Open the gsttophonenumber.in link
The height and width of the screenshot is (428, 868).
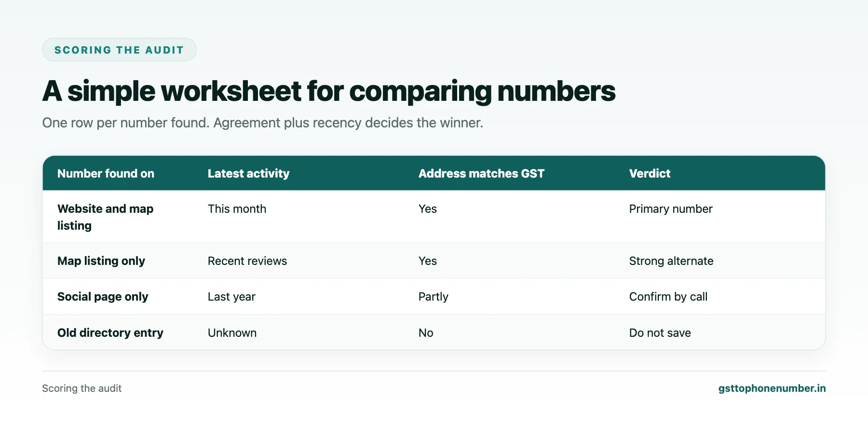point(772,388)
